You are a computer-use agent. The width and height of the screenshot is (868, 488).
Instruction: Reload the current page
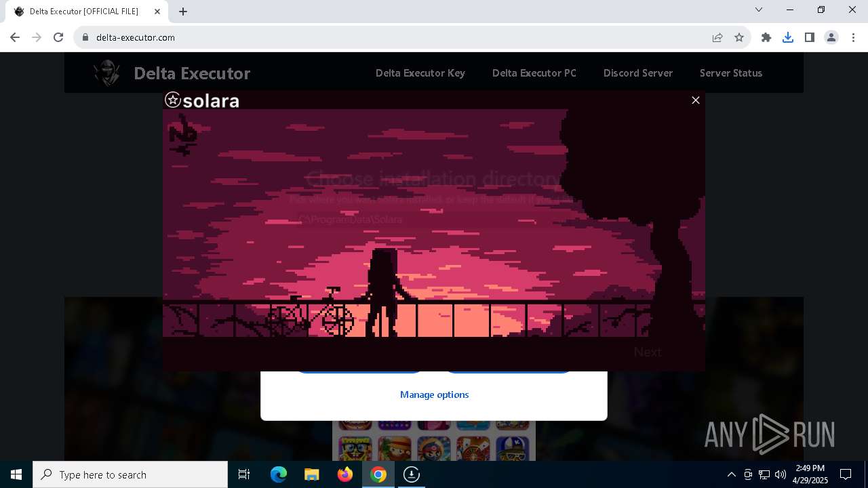(x=58, y=37)
